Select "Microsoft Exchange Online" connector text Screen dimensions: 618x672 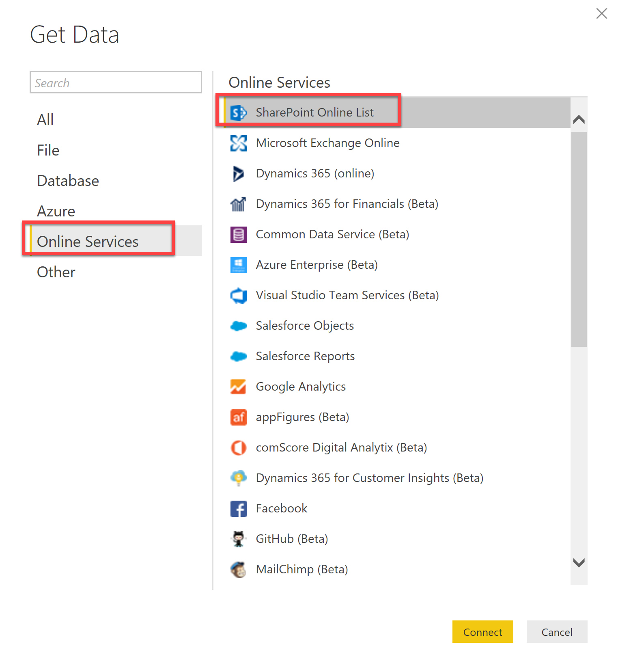(x=328, y=143)
